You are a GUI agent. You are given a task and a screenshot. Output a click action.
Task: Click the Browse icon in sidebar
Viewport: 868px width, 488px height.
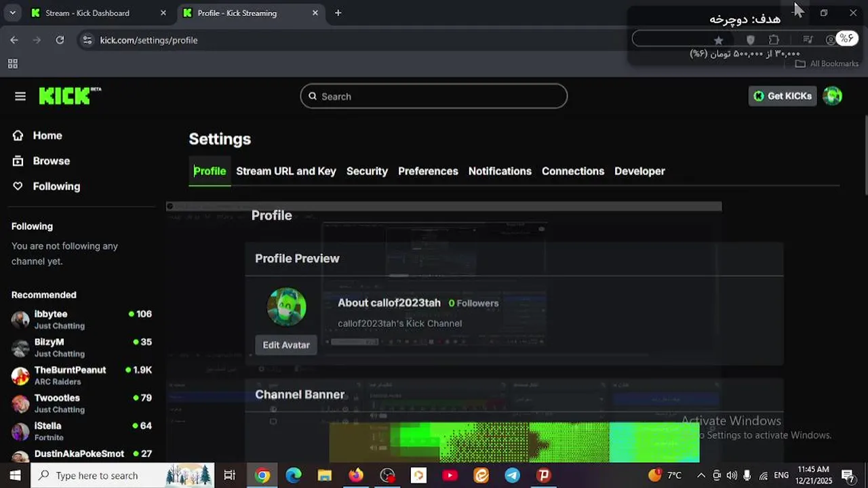[x=18, y=161]
